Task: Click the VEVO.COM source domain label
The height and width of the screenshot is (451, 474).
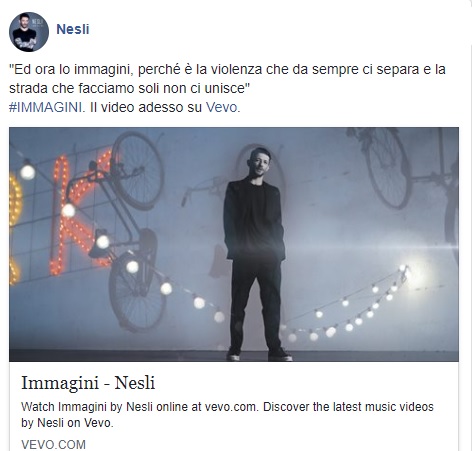Action: (53, 445)
